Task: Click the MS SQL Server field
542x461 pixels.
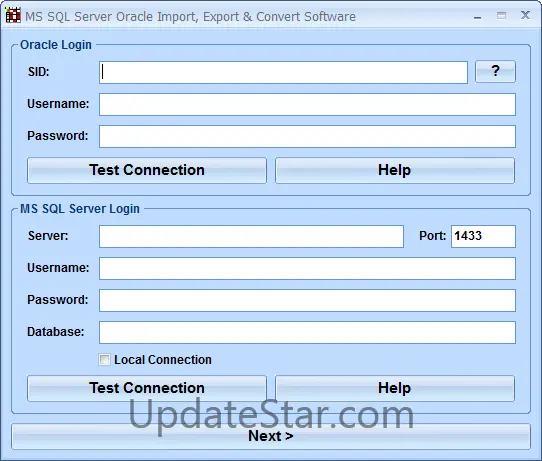Action: pyautogui.click(x=251, y=236)
